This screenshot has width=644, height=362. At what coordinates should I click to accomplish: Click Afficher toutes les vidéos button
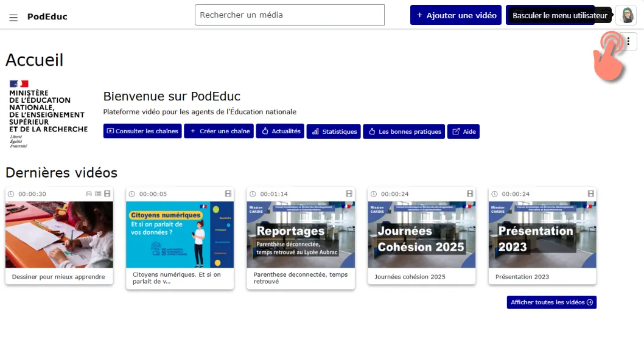click(x=551, y=302)
